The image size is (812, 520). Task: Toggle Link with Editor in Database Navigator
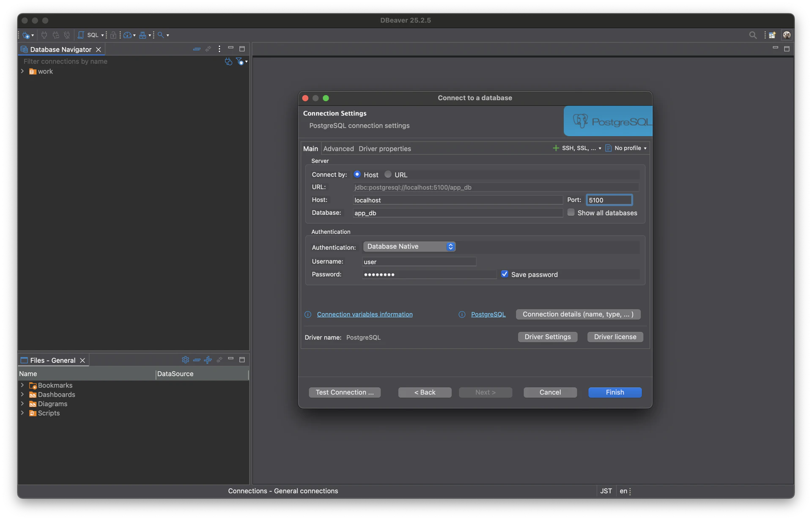coord(208,49)
